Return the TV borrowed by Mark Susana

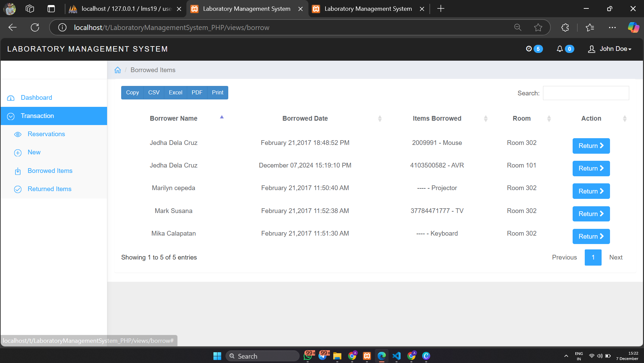(x=591, y=214)
